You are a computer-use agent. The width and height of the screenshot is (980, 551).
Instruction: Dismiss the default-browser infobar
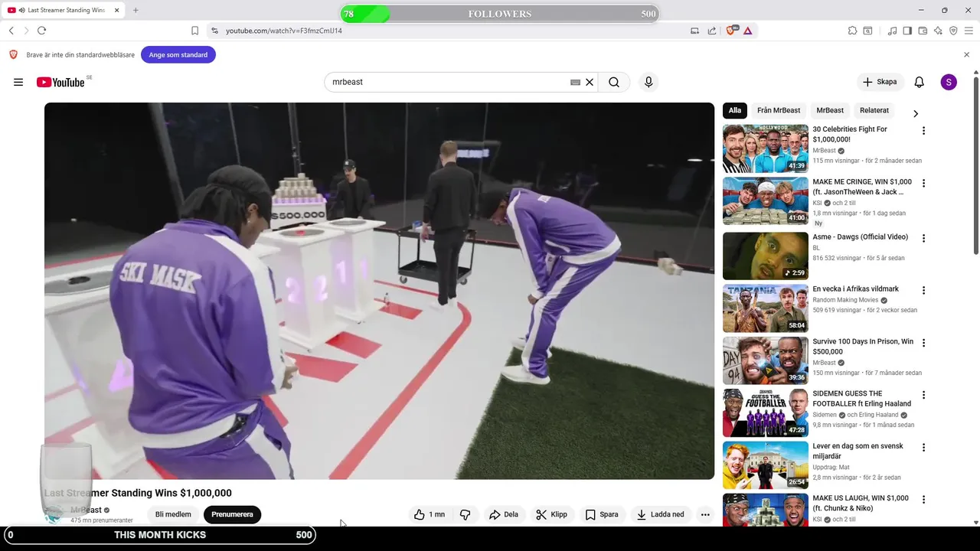pos(966,55)
